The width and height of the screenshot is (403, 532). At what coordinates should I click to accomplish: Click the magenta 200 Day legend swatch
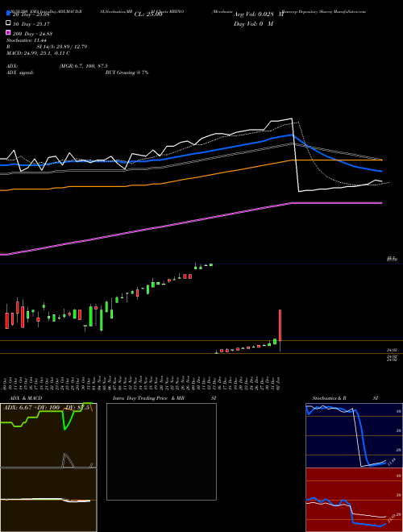tap(8, 33)
